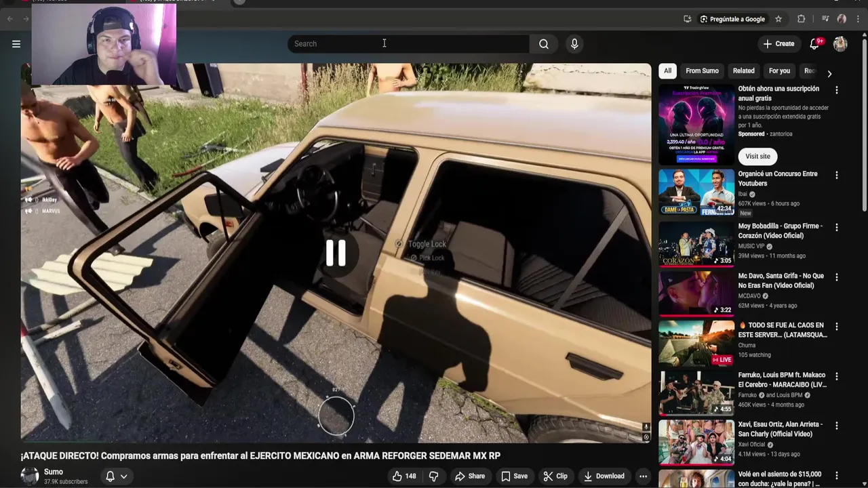Open options menu for sponsored TradingView ad
868x488 pixels.
coord(836,90)
